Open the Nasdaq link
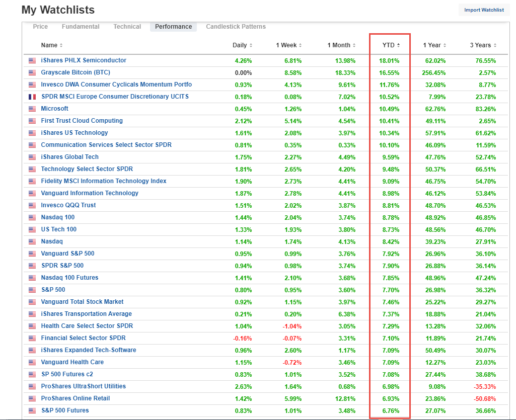516x420 pixels. pos(52,241)
